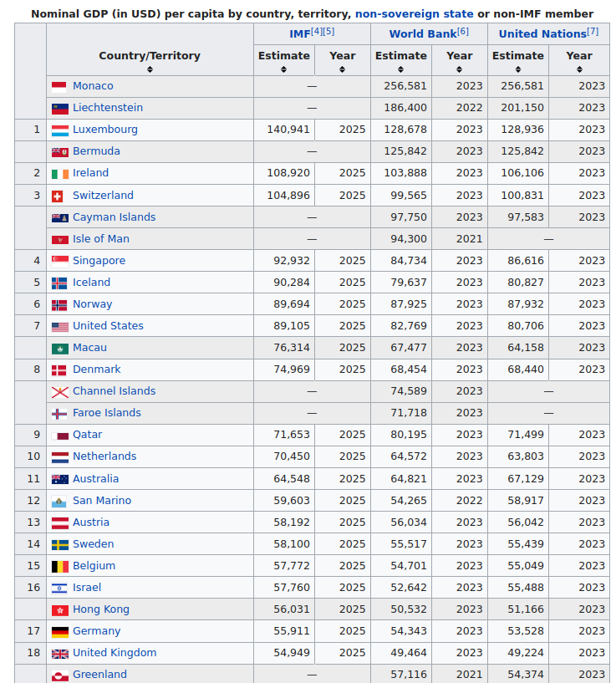Click the Qatar flag icon
The width and height of the screenshot is (616, 683).
(x=59, y=436)
